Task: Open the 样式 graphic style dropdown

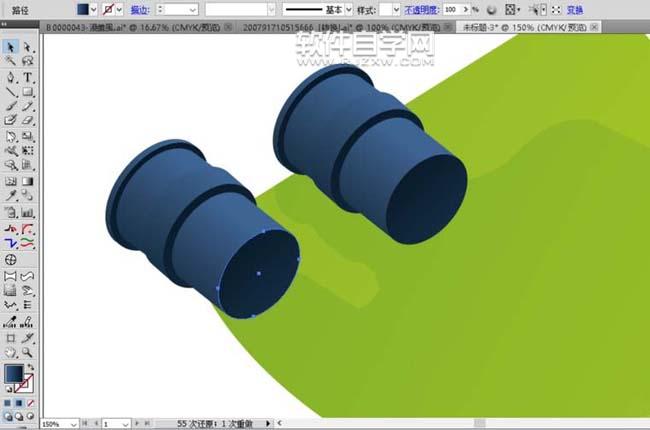Action: coord(396,10)
